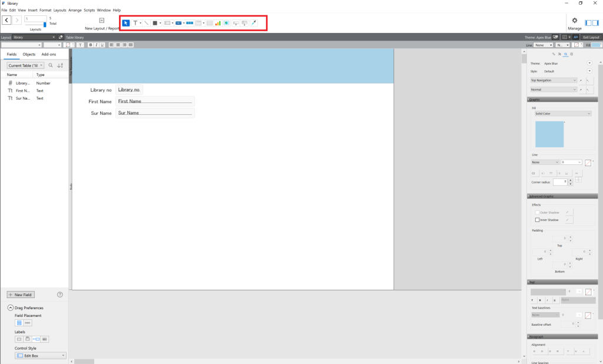Open the Scripts menu
This screenshot has height=364, width=603.
[89, 10]
